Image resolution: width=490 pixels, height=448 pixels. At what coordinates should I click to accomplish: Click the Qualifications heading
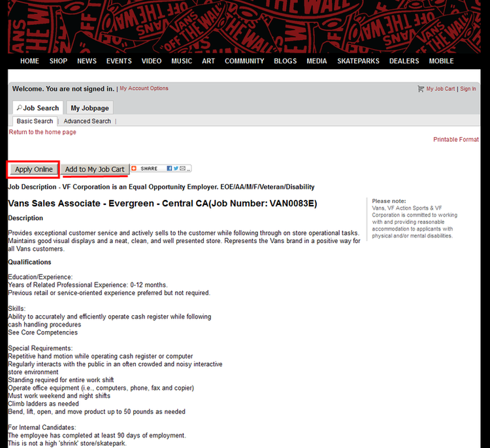(x=29, y=262)
